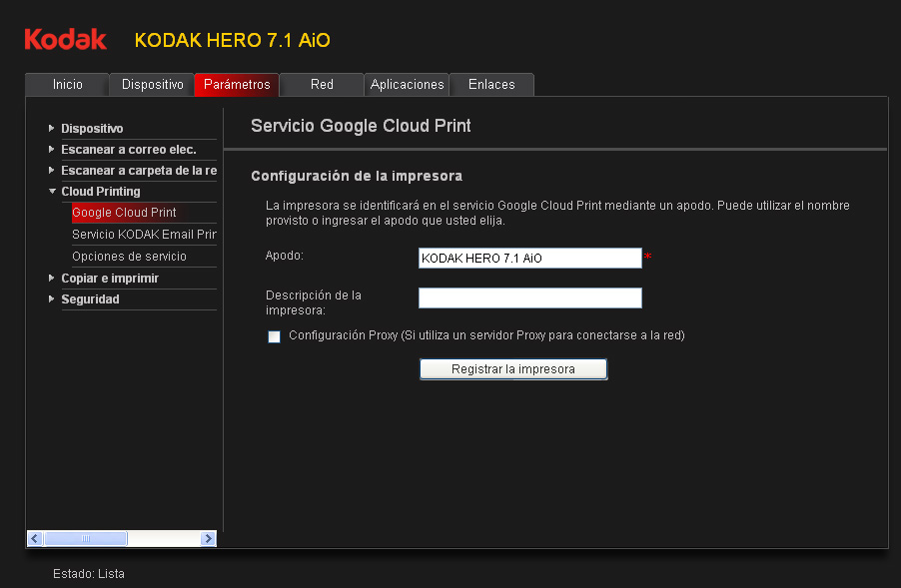
Task: Click the Kodak logo
Action: coord(66,39)
